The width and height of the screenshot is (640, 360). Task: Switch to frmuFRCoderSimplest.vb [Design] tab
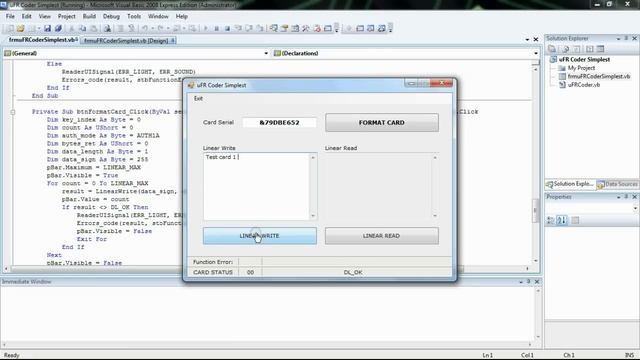click(x=128, y=40)
